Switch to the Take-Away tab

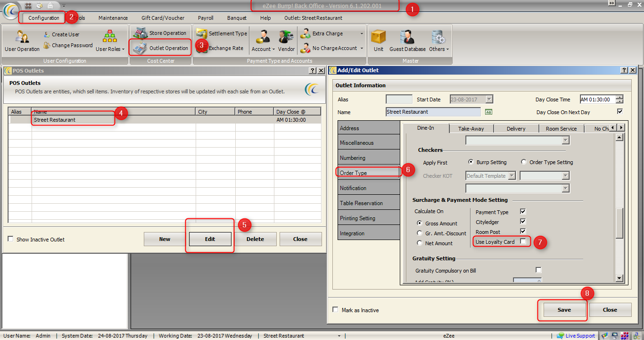tap(471, 128)
